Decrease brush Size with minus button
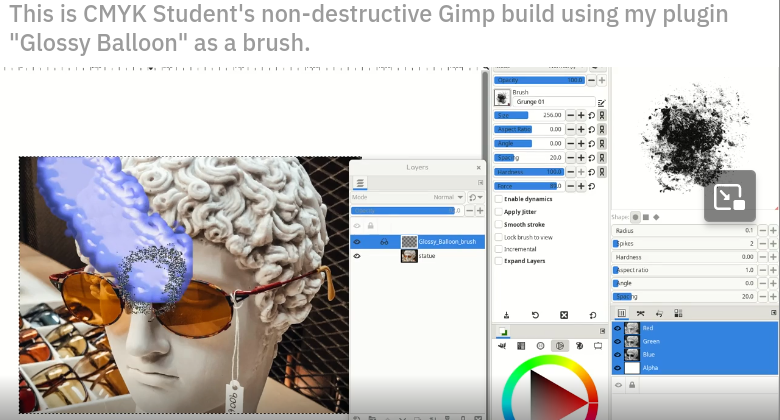 pyautogui.click(x=571, y=115)
